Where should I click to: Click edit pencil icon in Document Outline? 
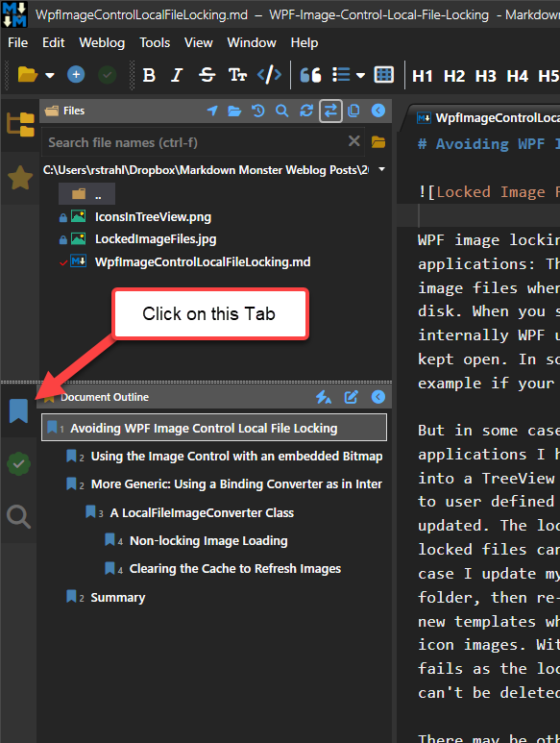point(352,397)
